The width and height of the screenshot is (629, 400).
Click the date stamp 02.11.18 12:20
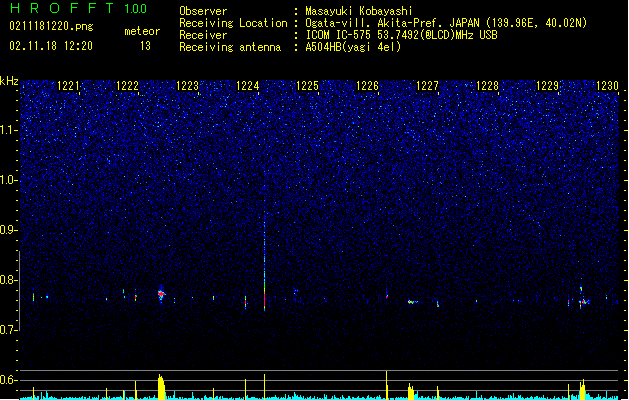[51, 46]
